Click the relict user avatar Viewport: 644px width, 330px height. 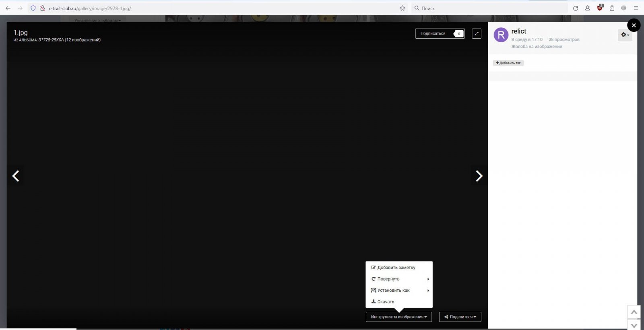point(501,35)
